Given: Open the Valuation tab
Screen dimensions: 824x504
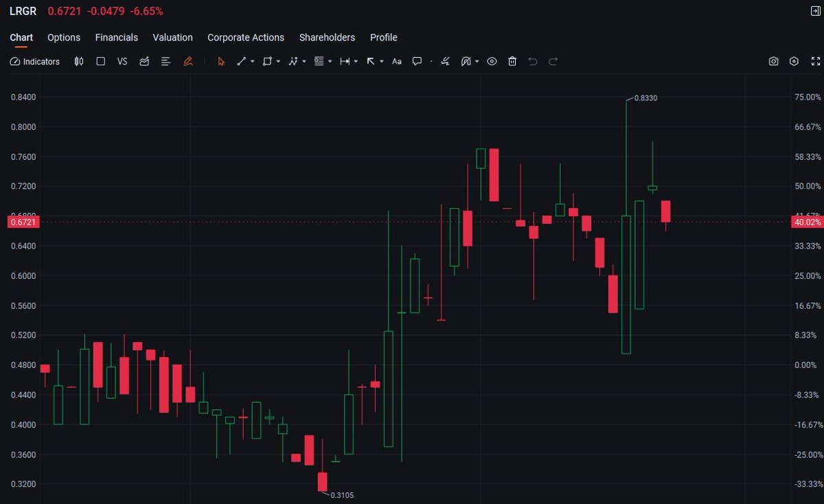Looking at the screenshot, I should click(x=173, y=37).
